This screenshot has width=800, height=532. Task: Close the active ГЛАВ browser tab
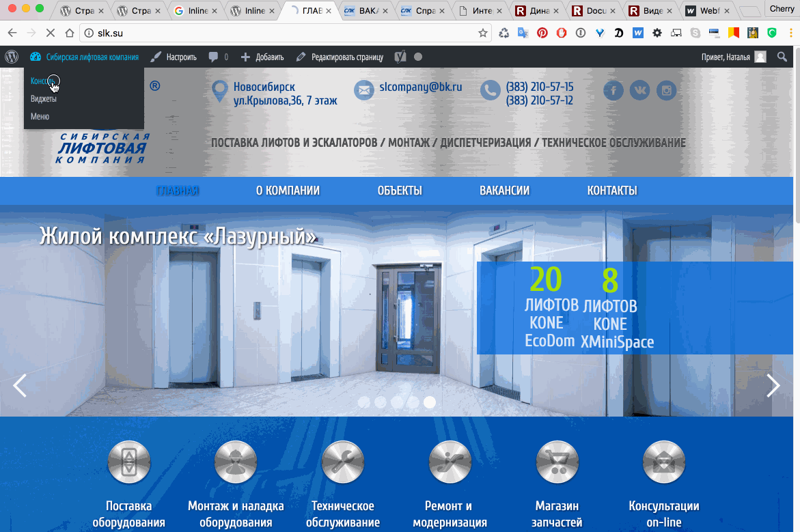328,11
